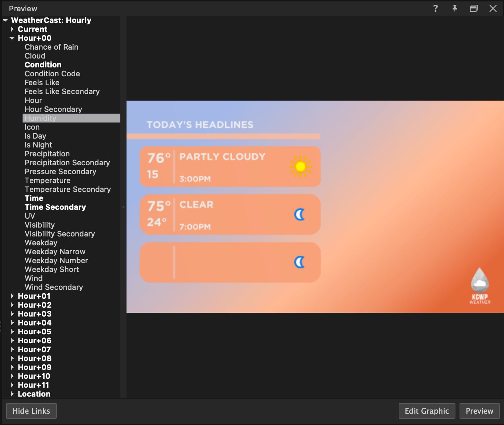Click the Preview button at bottom right
504x425 pixels.
click(479, 411)
